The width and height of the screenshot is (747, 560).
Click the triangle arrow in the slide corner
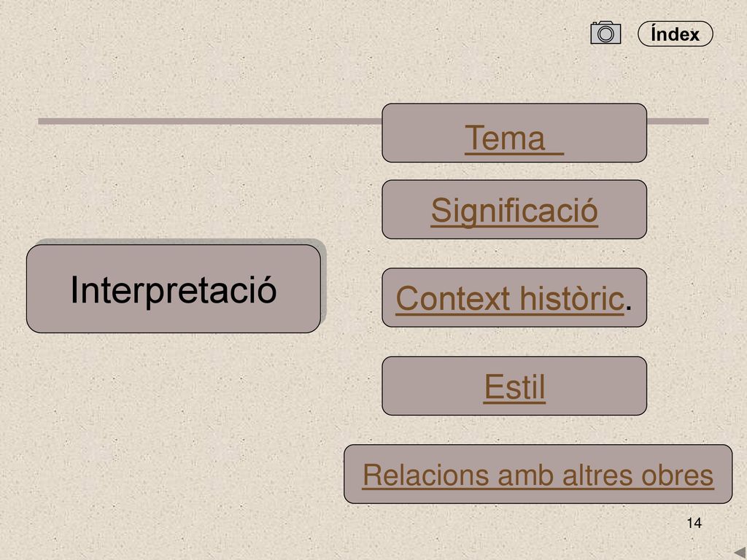click(740, 553)
